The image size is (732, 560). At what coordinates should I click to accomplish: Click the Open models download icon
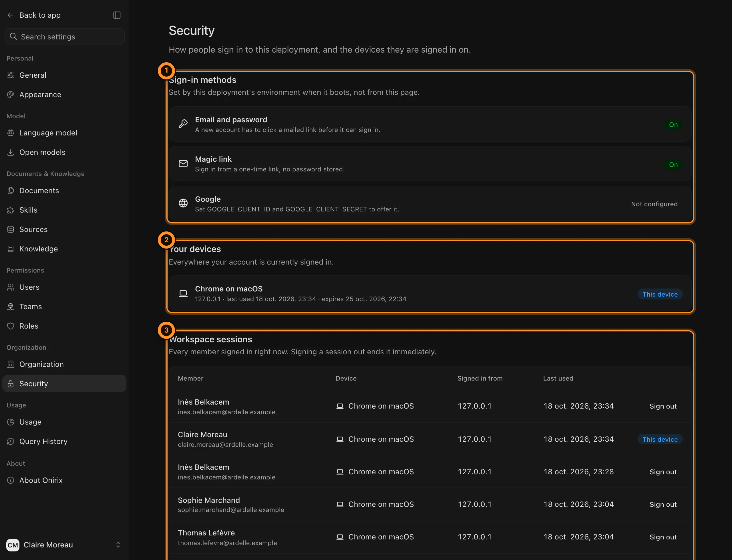(11, 152)
